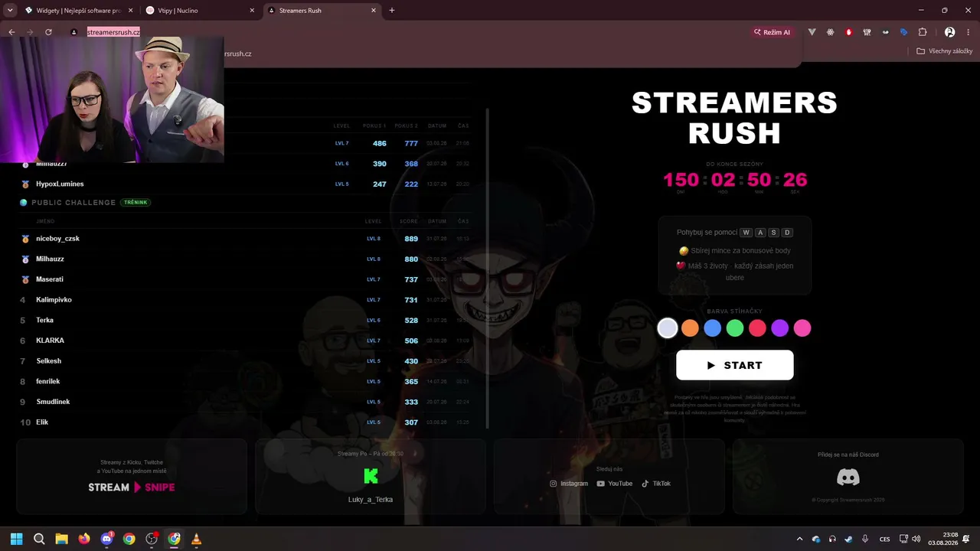This screenshot has width=980, height=551.
Task: Close the Streamers Rush tab
Action: pos(374,11)
